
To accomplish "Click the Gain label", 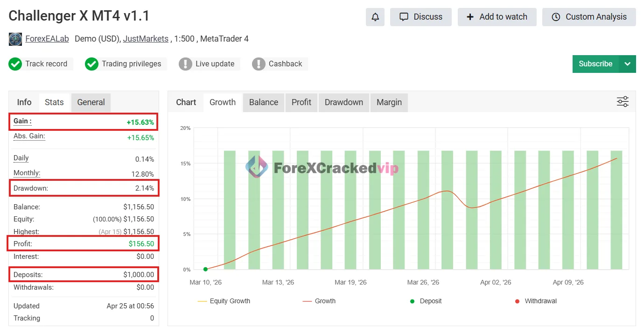I will 22,121.
